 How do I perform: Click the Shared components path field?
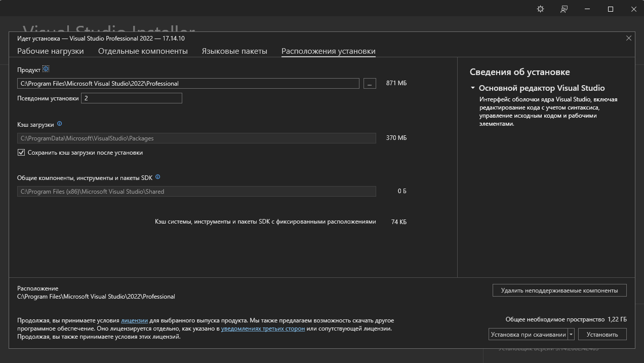pos(196,192)
